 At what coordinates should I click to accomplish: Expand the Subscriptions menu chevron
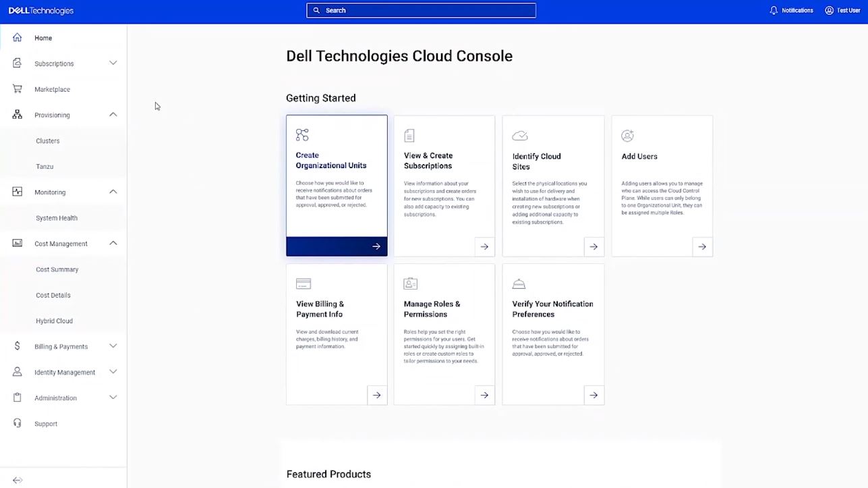(113, 63)
